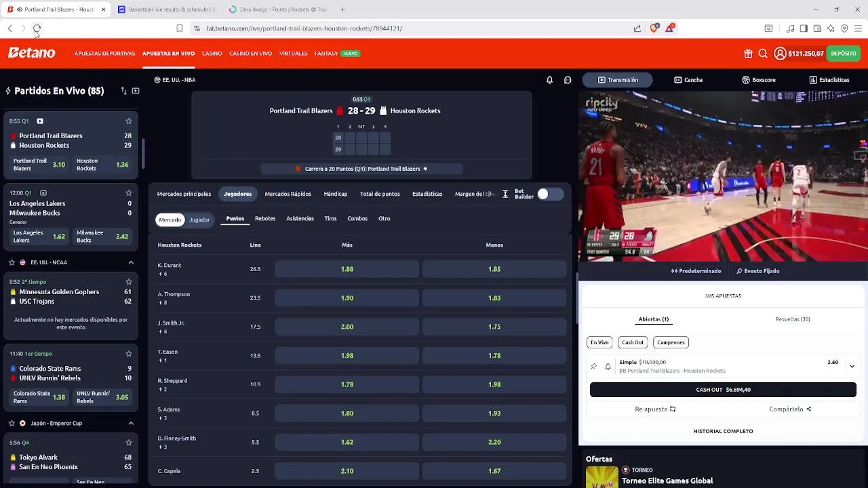Click the live game video stream

(723, 176)
